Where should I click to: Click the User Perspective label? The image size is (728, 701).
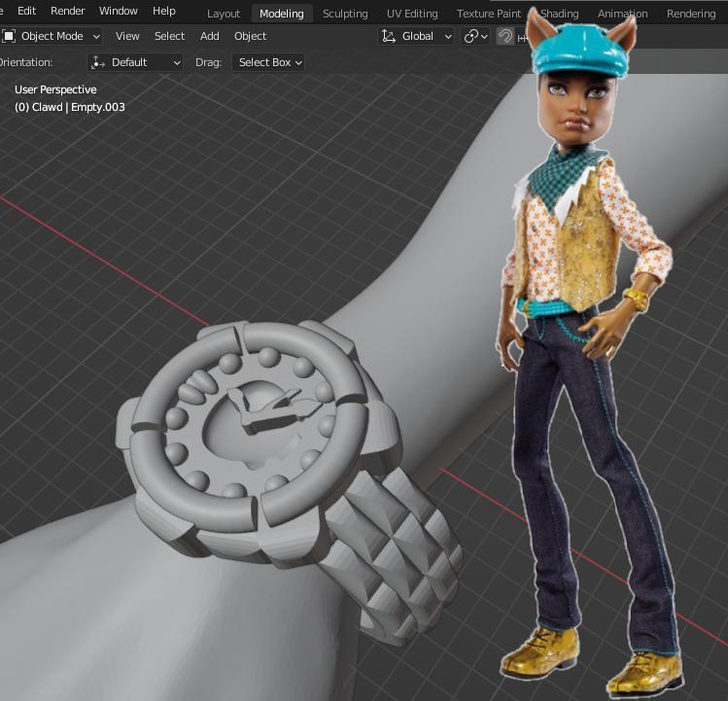[55, 89]
